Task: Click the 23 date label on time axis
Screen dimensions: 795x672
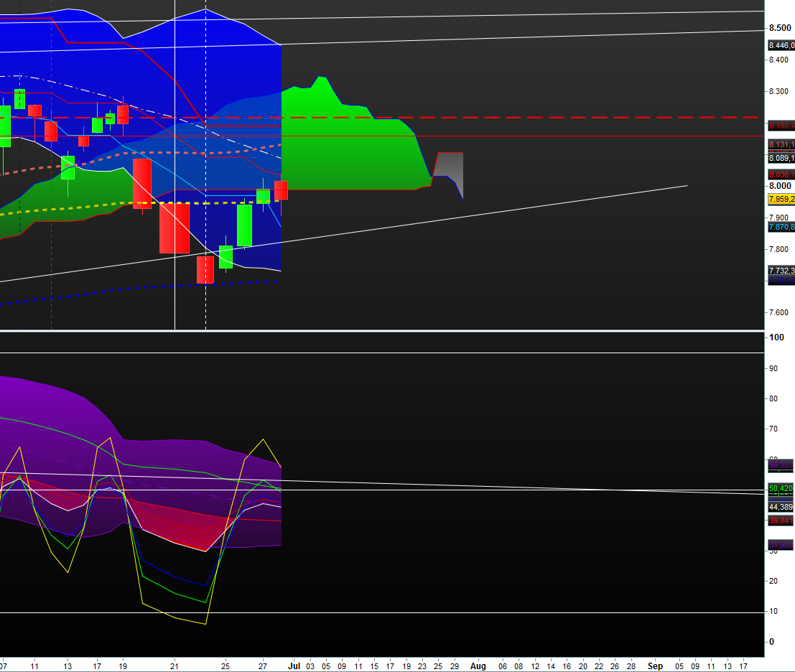Action: click(x=422, y=666)
